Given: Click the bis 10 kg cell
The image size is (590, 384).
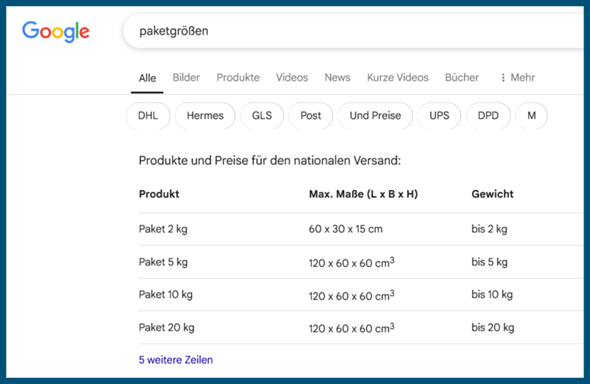Looking at the screenshot, I should pos(492,294).
